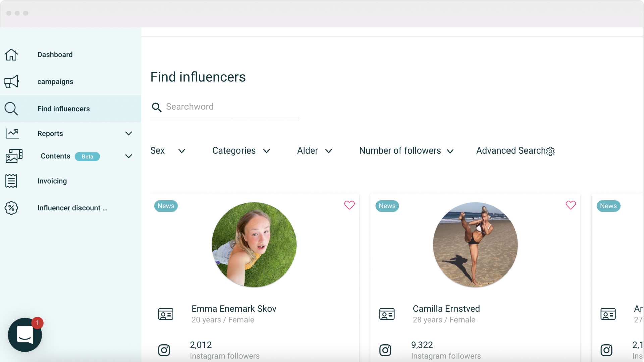Viewport: 644px width, 362px height.
Task: Open the Dashboard via the home icon
Action: pyautogui.click(x=11, y=54)
